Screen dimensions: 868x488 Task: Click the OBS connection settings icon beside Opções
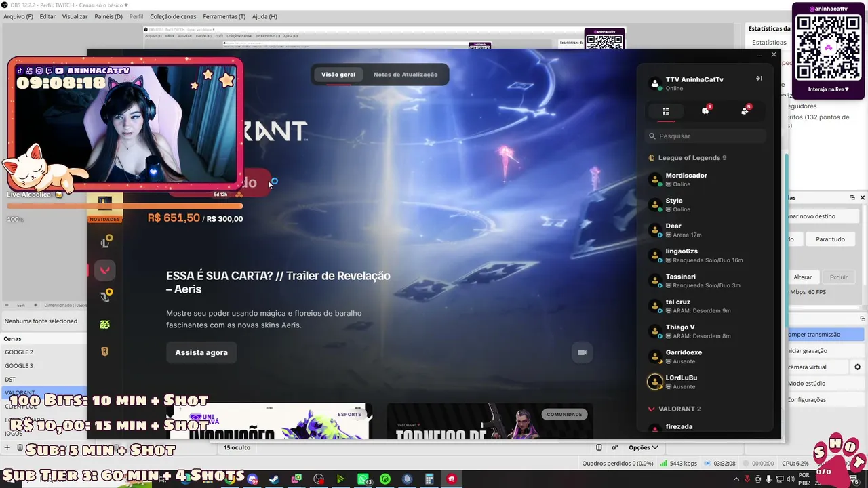[x=614, y=447]
